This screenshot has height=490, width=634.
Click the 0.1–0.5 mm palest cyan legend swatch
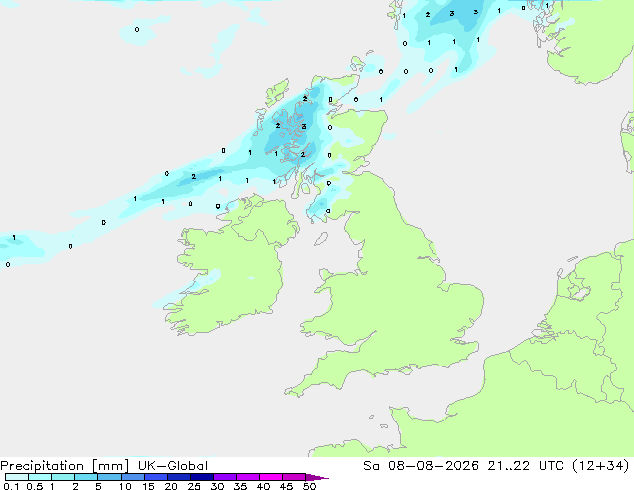point(17,477)
